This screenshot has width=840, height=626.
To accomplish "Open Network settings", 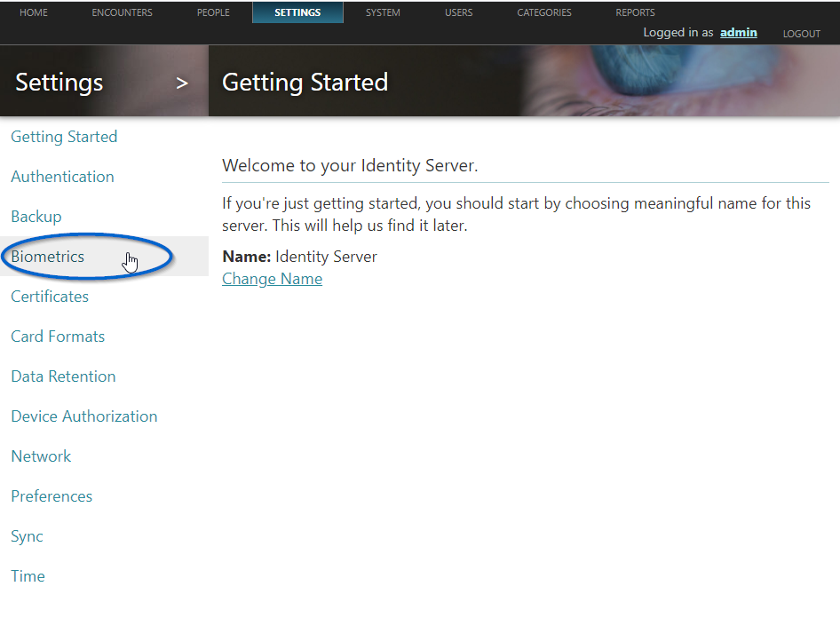I will pos(41,456).
